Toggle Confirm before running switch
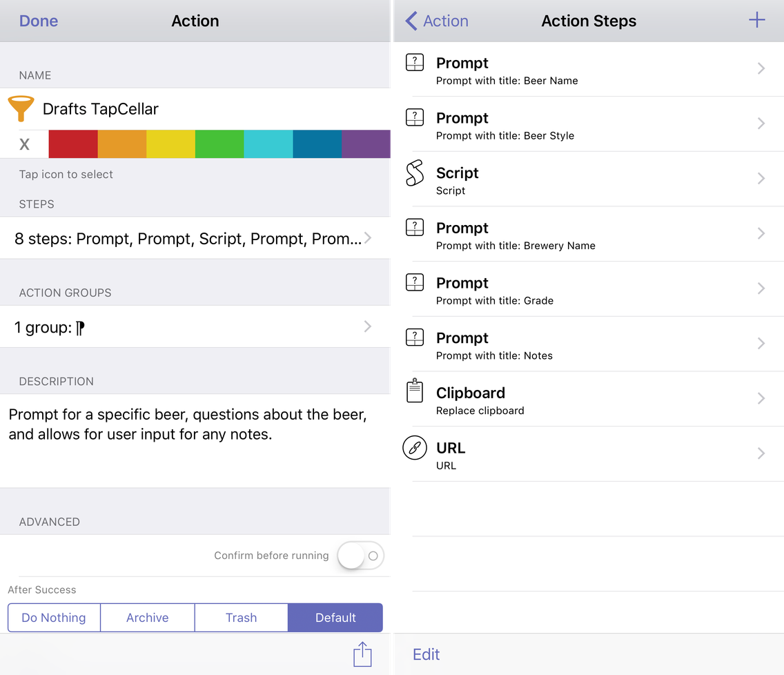Image resolution: width=784 pixels, height=675 pixels. pyautogui.click(x=360, y=556)
